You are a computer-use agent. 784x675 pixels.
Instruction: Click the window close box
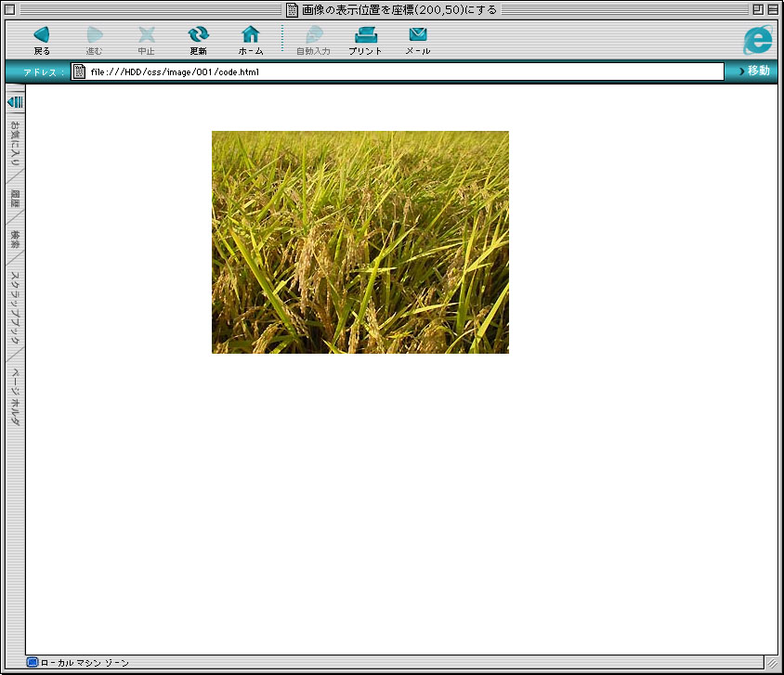9,9
